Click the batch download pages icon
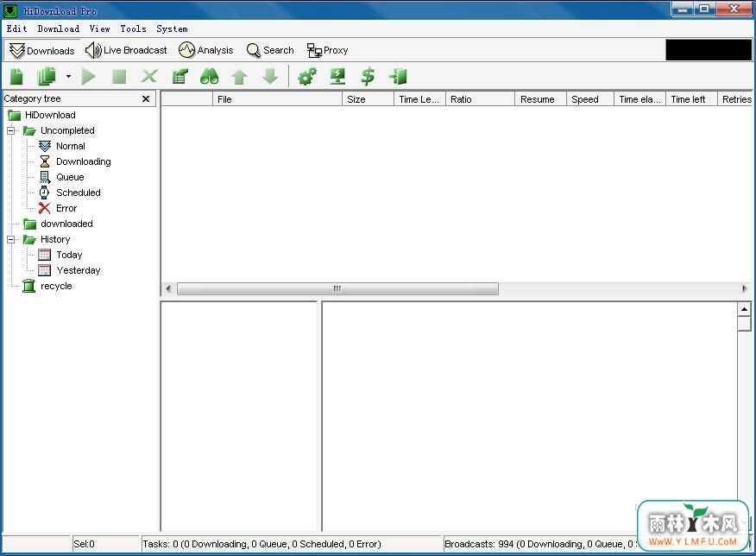Screen dimensions: 756x556 (x=47, y=76)
